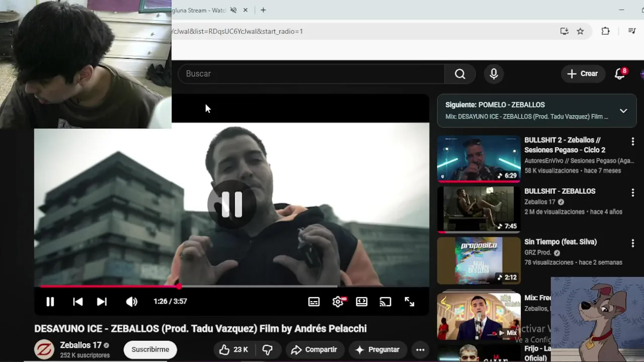644x362 pixels.
Task: Close the current browser tab
Action: (x=246, y=10)
